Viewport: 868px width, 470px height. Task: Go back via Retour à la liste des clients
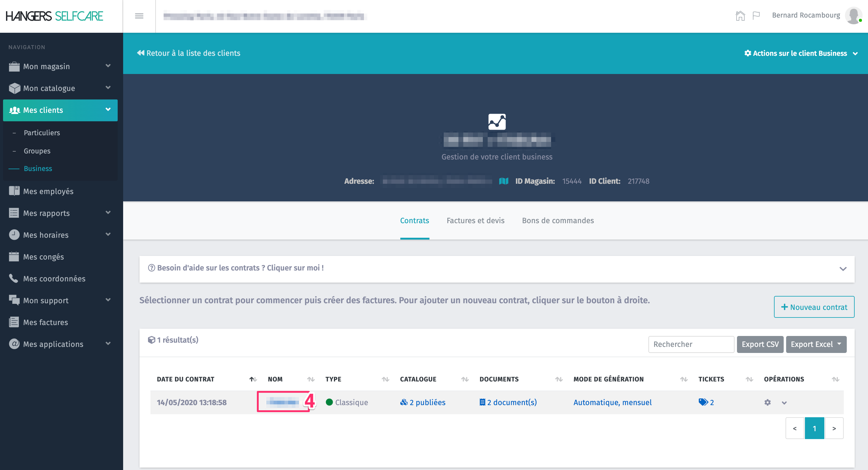(189, 53)
